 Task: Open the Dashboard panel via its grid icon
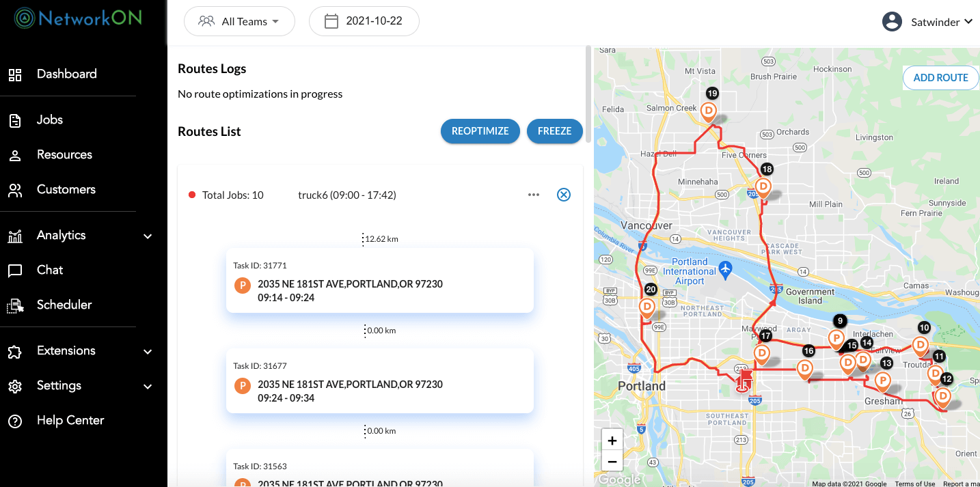tap(15, 74)
